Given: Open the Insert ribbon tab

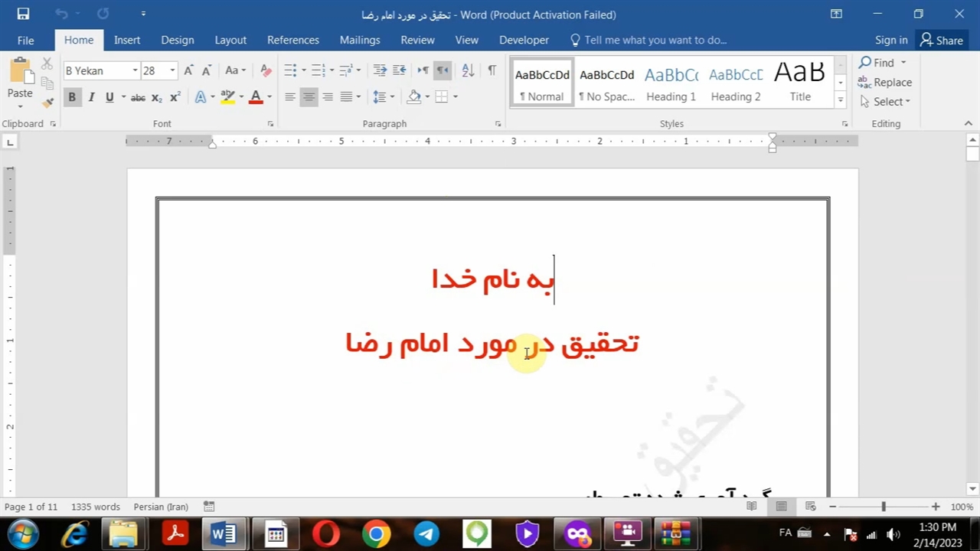Looking at the screenshot, I should click(x=127, y=40).
